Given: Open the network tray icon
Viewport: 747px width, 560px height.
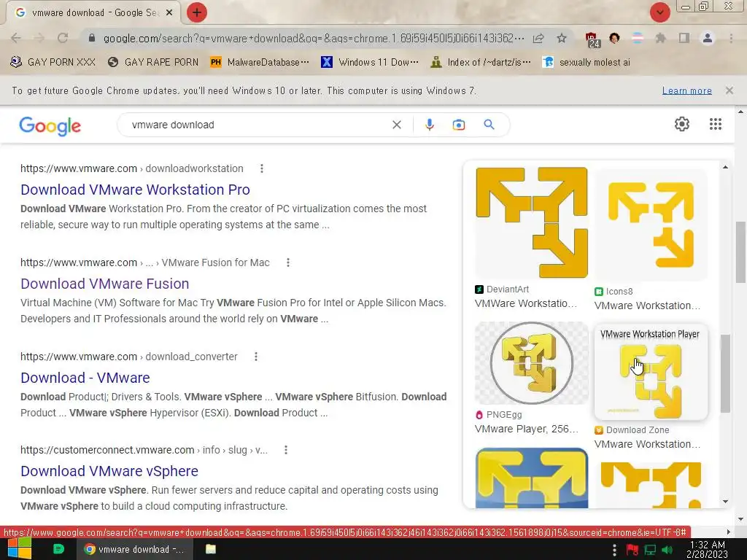Looking at the screenshot, I should [650, 550].
